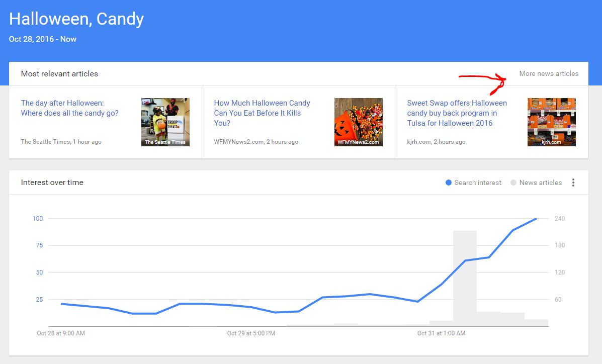Click the Interest over time heading
The height and width of the screenshot is (364, 602).
tap(52, 183)
